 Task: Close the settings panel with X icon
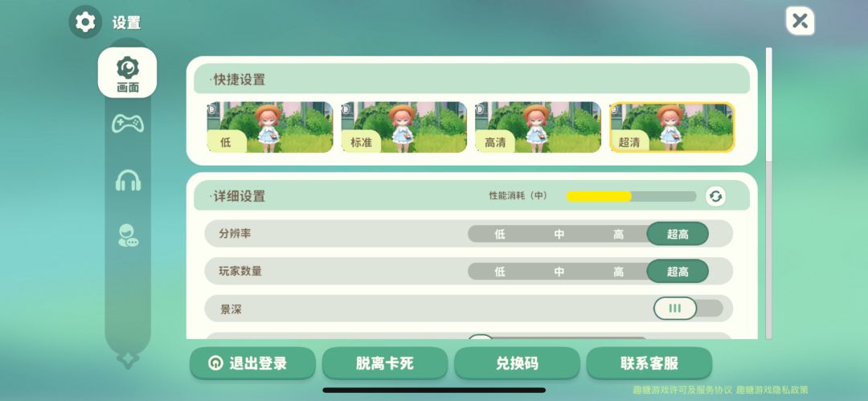point(800,22)
